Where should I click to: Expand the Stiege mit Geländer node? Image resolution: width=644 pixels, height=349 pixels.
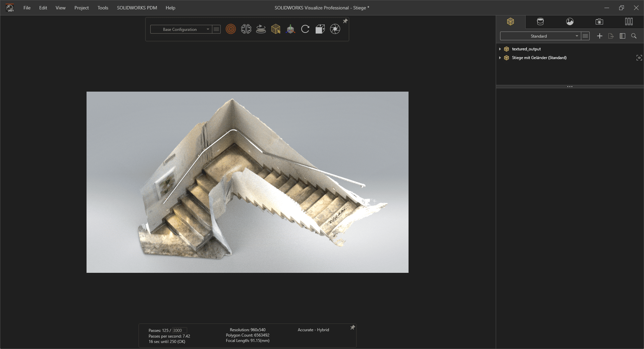500,58
